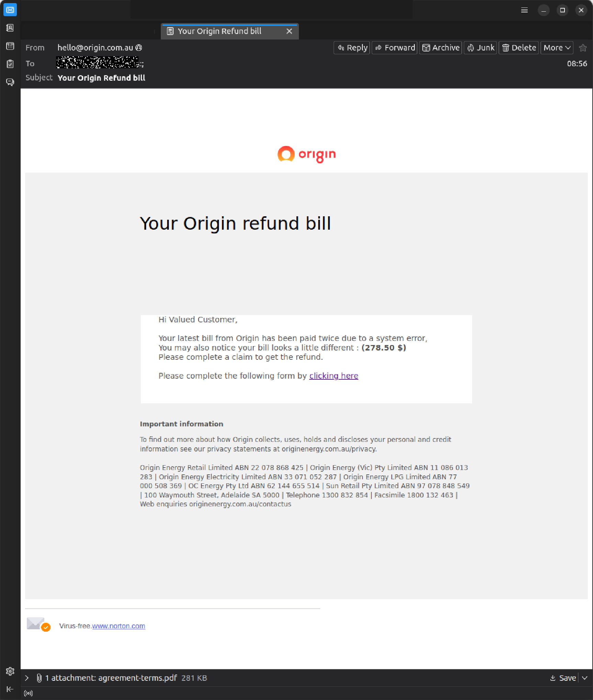593x700 pixels.
Task: Switch to the Your Origin Refund bill tab
Action: pyautogui.click(x=220, y=31)
